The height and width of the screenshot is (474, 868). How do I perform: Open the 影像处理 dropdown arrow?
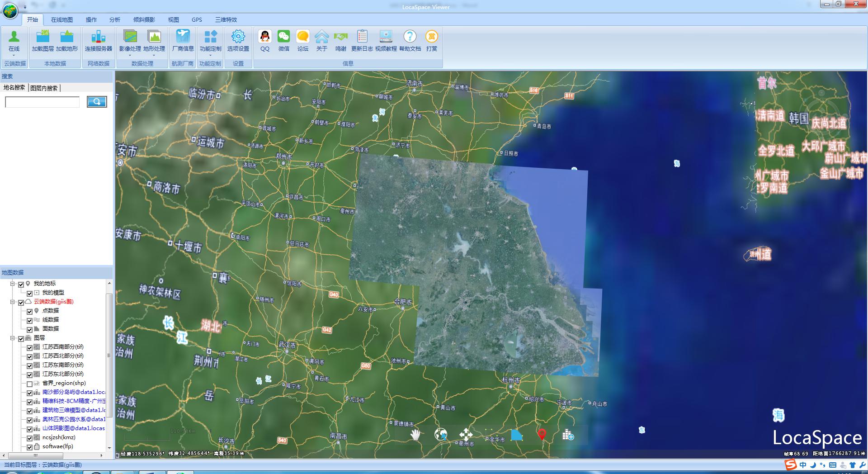(x=130, y=55)
